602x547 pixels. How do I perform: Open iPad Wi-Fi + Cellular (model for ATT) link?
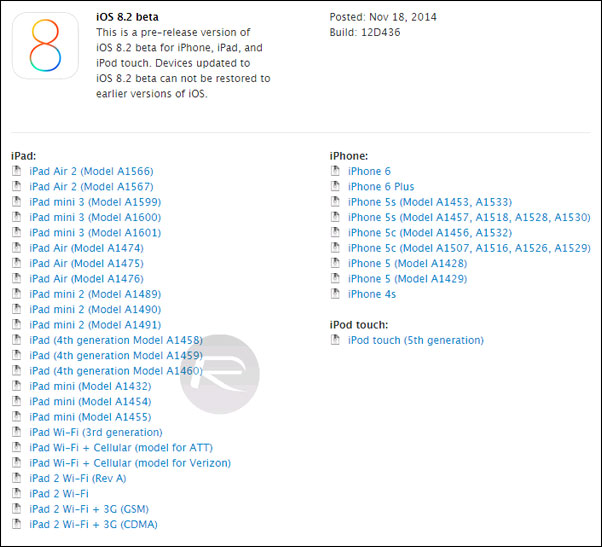[121, 448]
